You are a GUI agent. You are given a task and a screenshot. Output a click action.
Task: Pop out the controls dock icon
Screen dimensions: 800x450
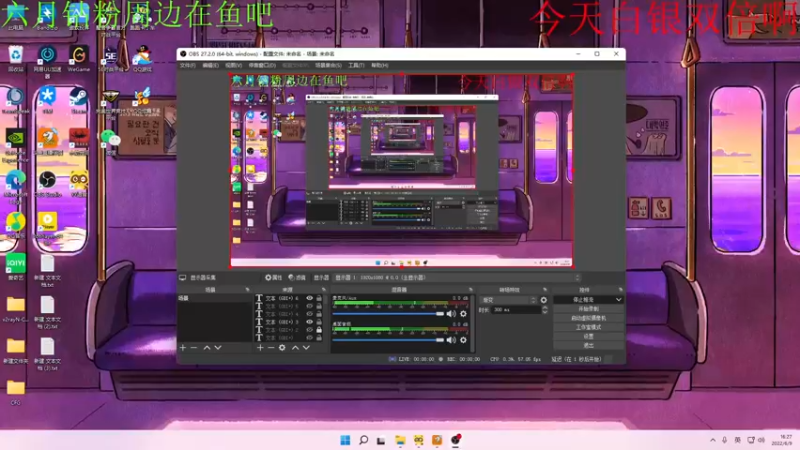tap(620, 290)
